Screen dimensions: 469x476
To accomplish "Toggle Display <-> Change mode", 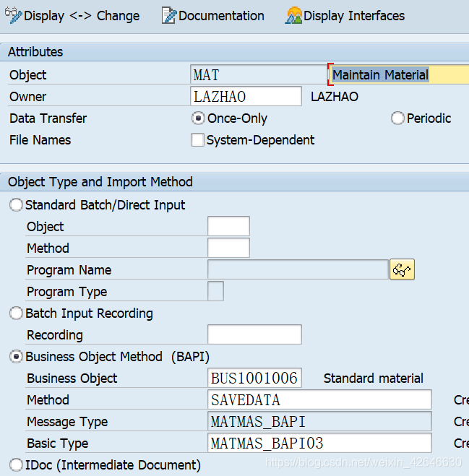I will [x=72, y=16].
